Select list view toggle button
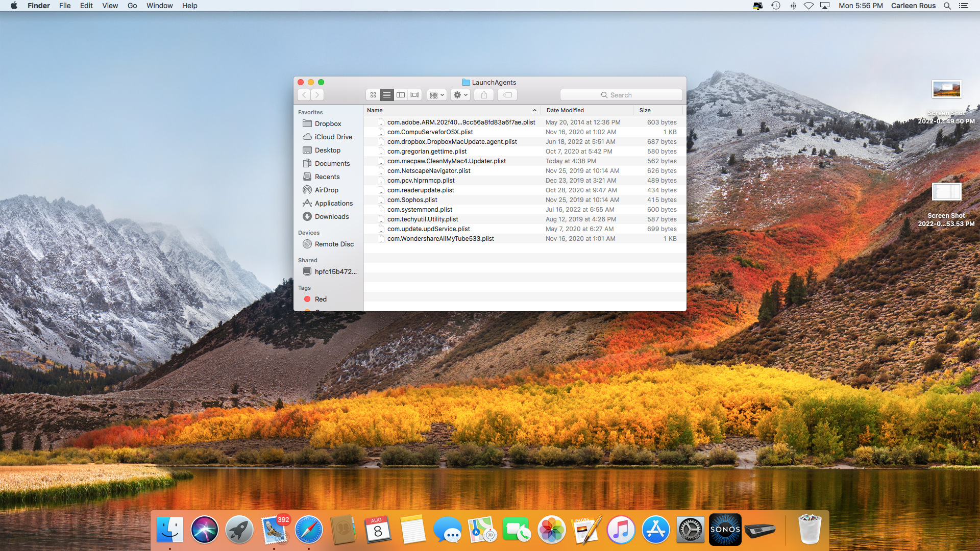 pyautogui.click(x=387, y=95)
